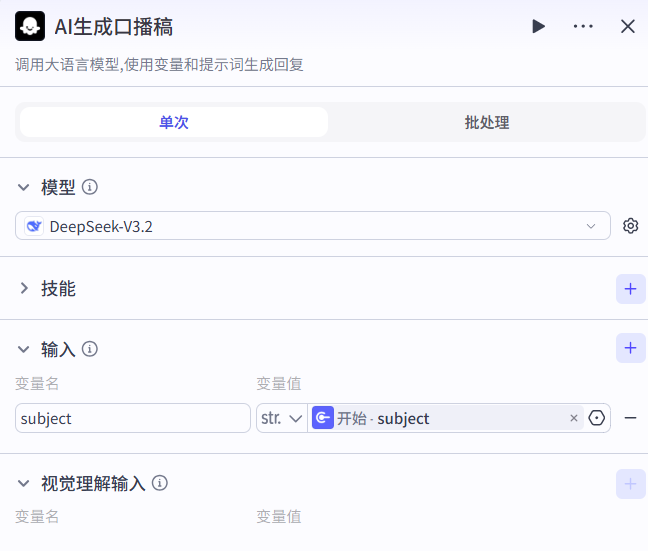The image size is (648, 551).
Task: Add a new skill with plus button
Action: coord(630,289)
